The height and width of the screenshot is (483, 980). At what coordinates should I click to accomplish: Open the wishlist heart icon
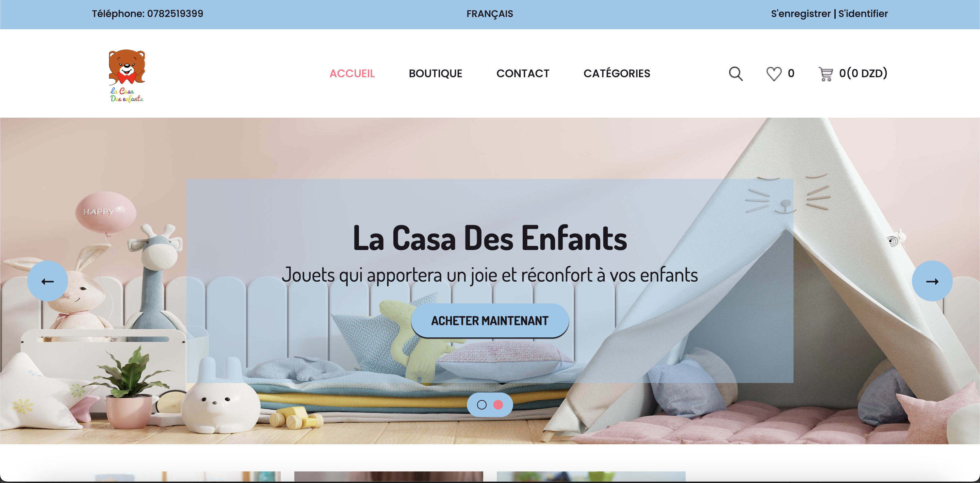773,73
